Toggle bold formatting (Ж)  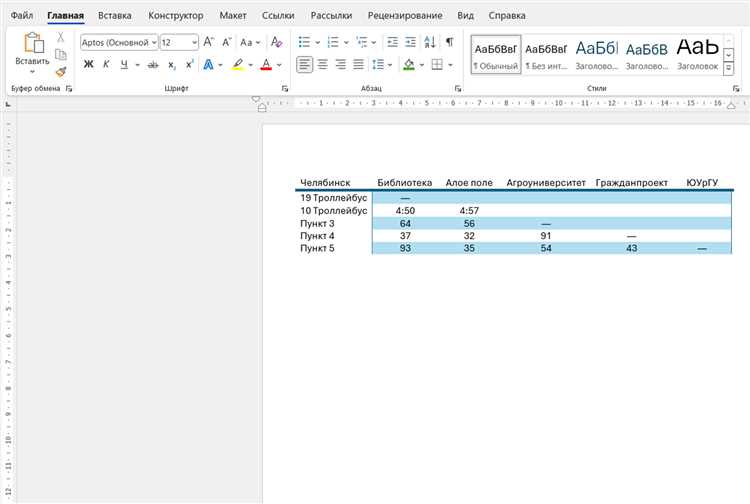(88, 65)
